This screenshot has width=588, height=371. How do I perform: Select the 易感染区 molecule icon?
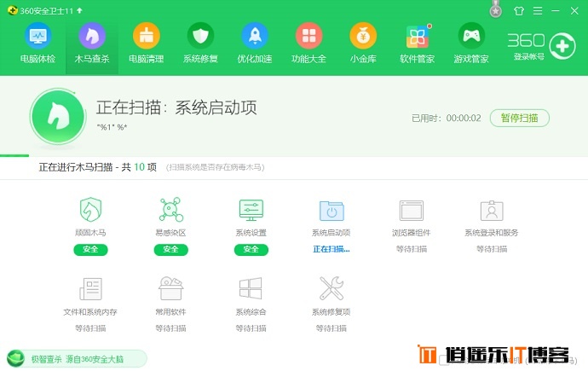[x=171, y=209]
